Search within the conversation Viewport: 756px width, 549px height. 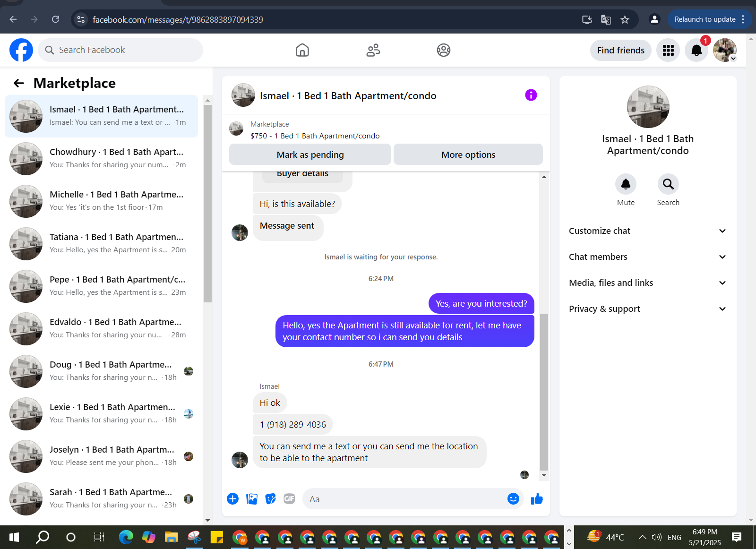(x=668, y=184)
